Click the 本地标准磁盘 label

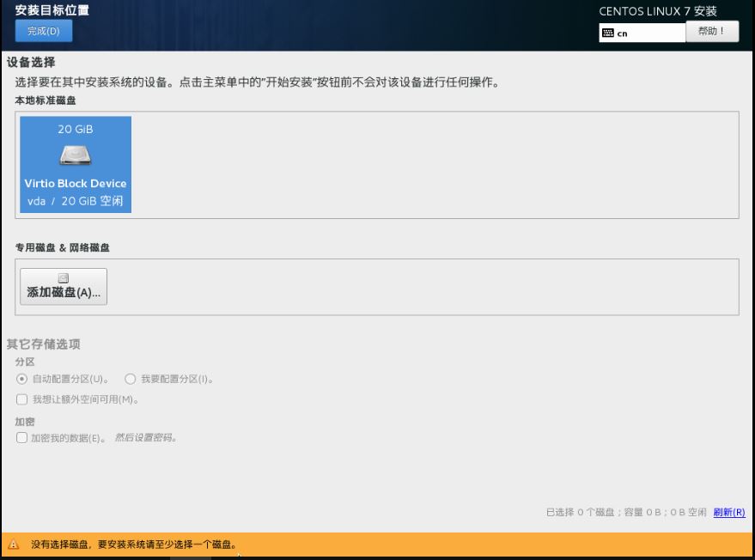[46, 100]
